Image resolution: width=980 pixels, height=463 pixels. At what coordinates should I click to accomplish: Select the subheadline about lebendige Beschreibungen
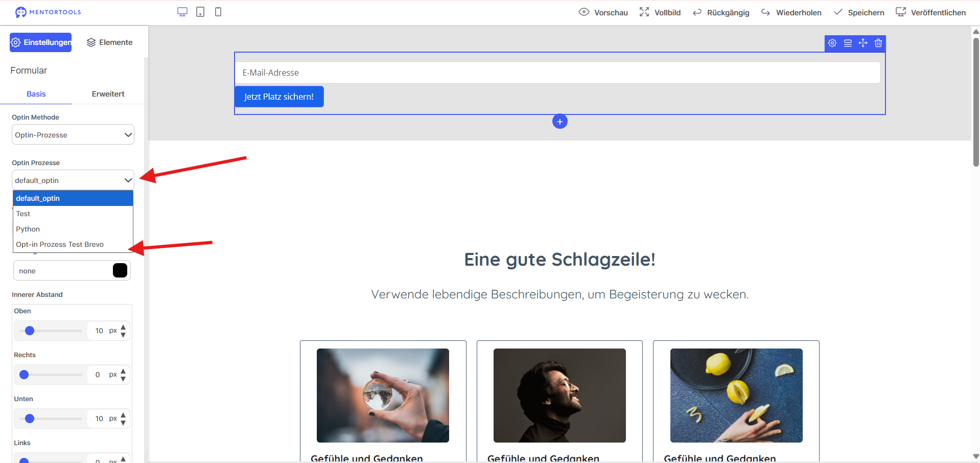(560, 294)
